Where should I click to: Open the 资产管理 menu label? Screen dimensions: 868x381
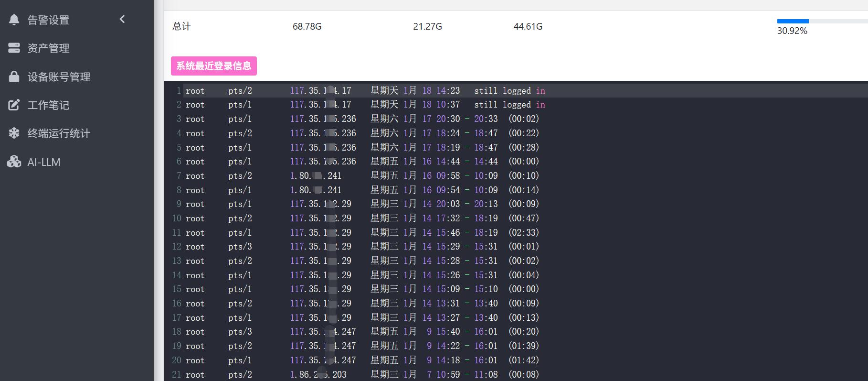click(48, 48)
